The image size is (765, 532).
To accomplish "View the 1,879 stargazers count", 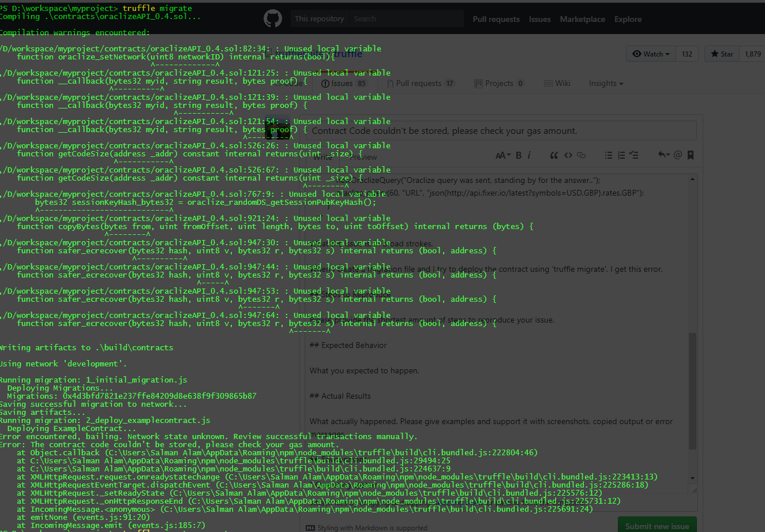I will coord(752,54).
